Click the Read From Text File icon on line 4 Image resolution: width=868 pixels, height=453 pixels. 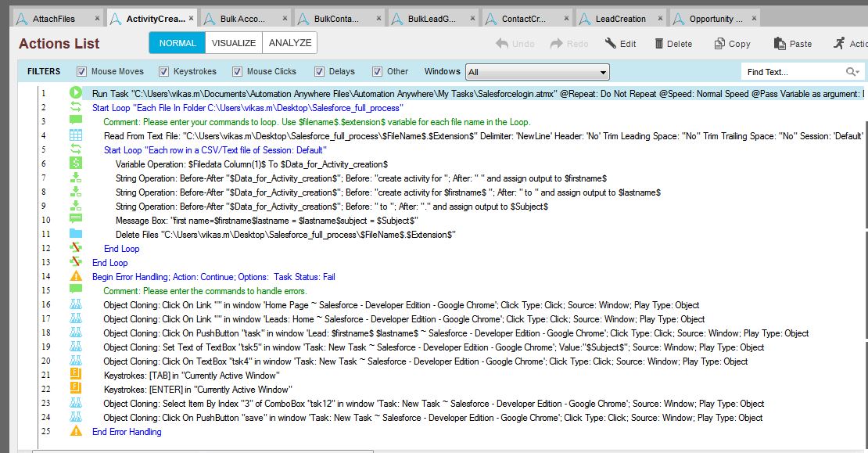click(x=76, y=135)
